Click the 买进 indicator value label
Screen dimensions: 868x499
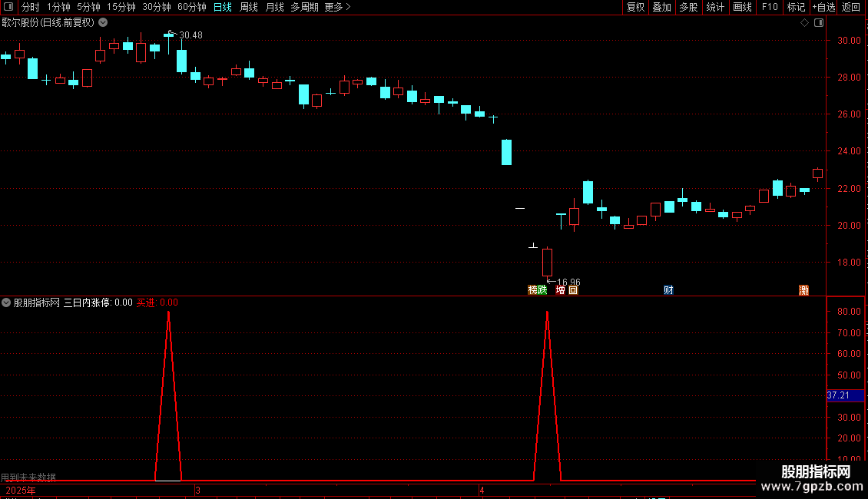coord(157,302)
